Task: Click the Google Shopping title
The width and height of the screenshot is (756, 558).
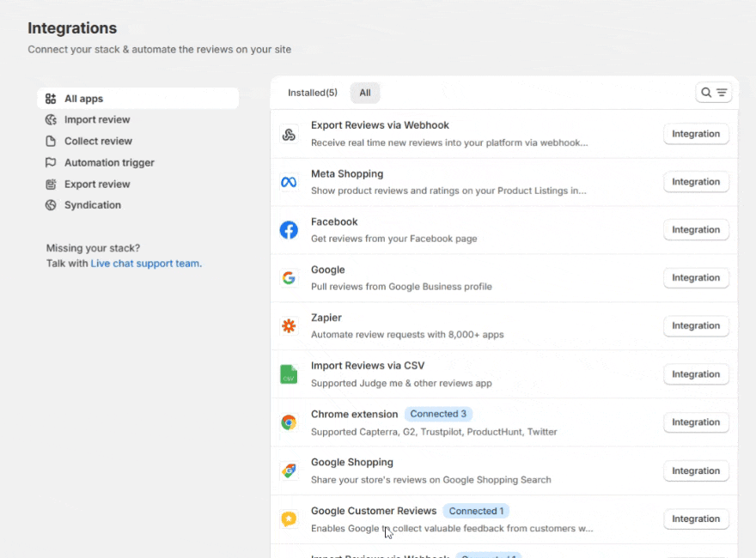Action: click(352, 463)
